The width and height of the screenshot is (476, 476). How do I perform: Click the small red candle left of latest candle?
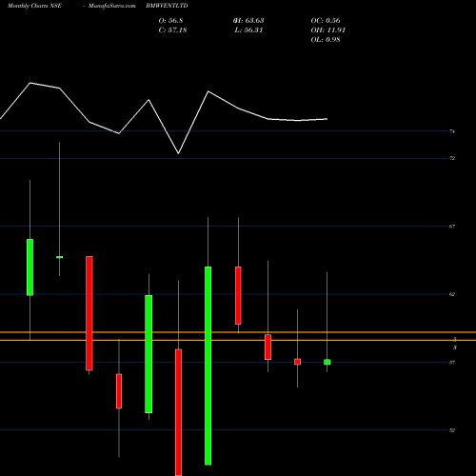coord(297,362)
